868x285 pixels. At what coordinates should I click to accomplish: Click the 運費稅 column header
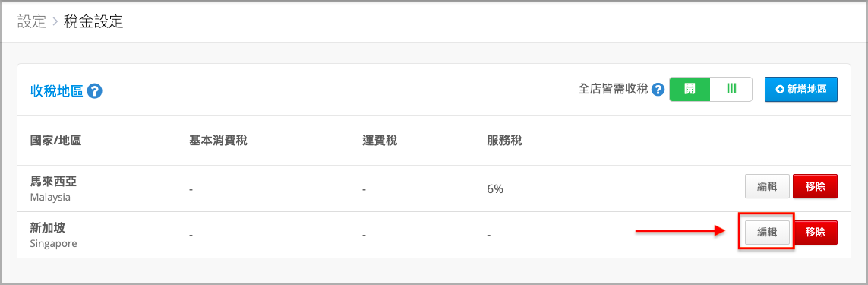pos(380,141)
